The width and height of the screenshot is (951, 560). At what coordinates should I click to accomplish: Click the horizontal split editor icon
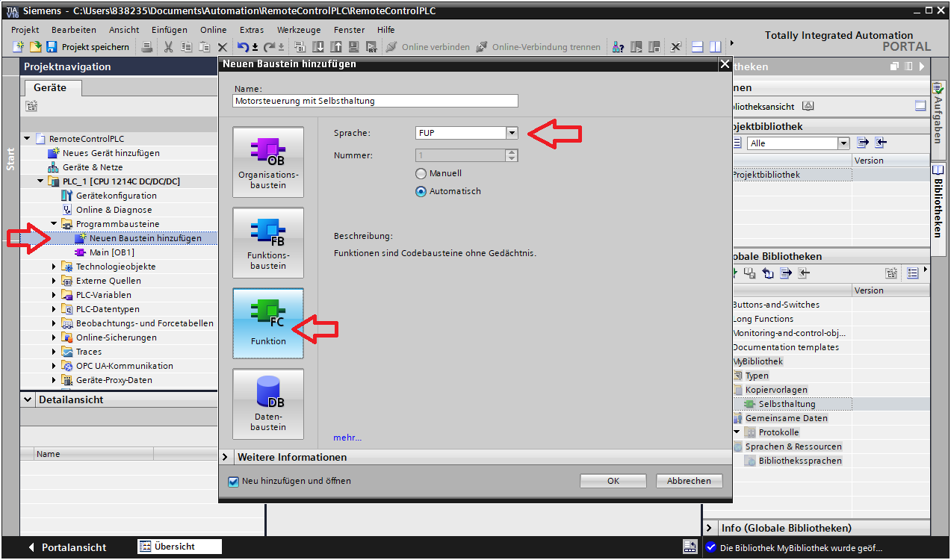click(x=698, y=47)
